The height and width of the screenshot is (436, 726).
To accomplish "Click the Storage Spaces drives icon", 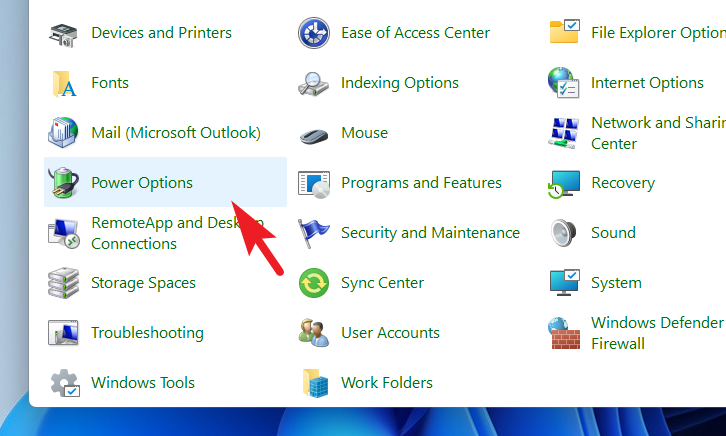I will tap(63, 283).
